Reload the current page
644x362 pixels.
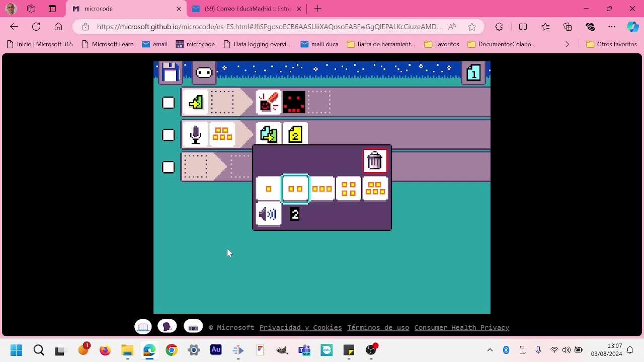[x=36, y=27]
